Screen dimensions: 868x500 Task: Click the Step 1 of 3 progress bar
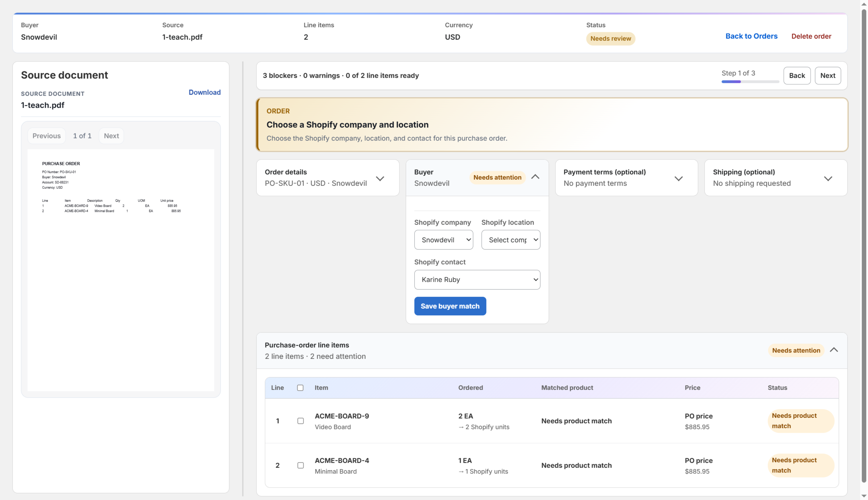coord(750,82)
